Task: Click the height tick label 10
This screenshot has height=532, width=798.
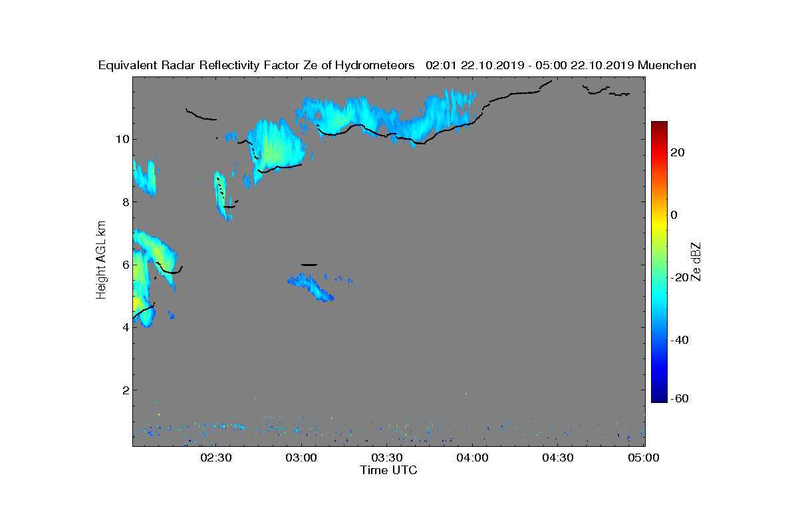Action: coord(122,139)
